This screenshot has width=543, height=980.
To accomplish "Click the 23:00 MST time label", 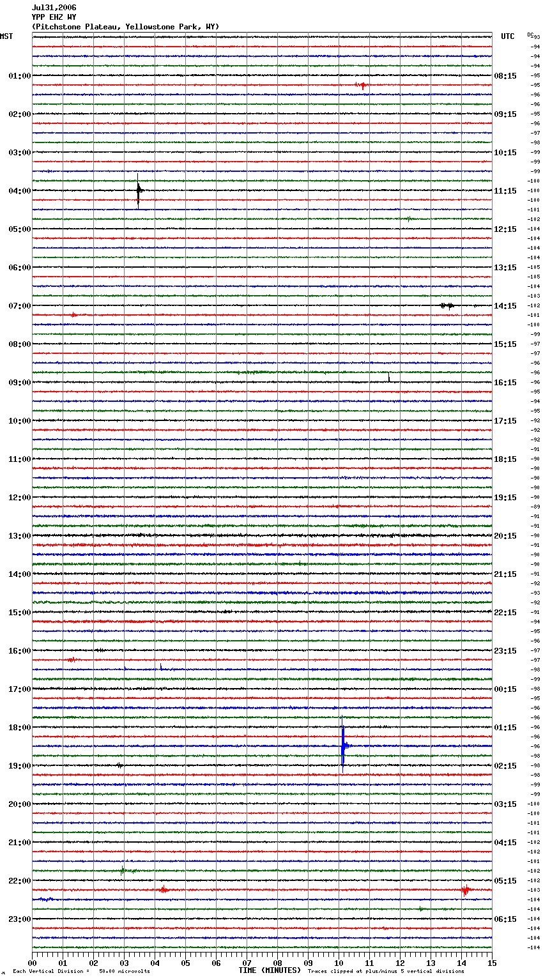I will [x=20, y=919].
